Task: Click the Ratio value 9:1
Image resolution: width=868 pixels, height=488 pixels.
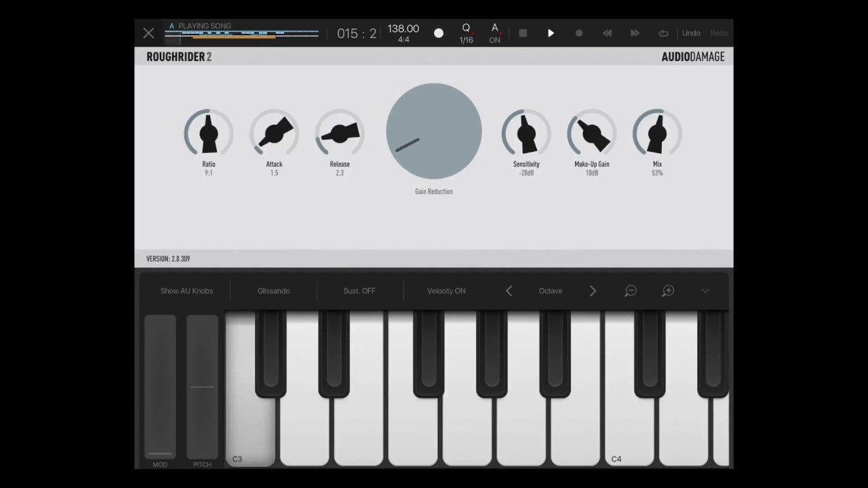Action: click(x=209, y=173)
